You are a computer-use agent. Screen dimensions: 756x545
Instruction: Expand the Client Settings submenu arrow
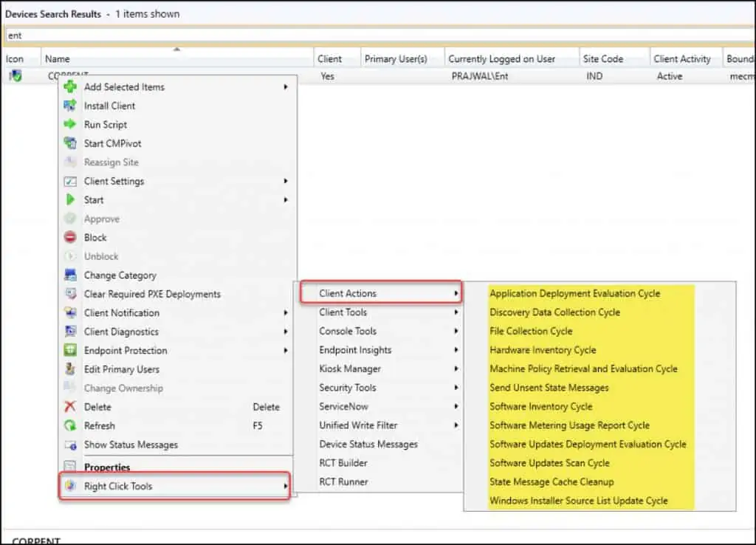[286, 181]
